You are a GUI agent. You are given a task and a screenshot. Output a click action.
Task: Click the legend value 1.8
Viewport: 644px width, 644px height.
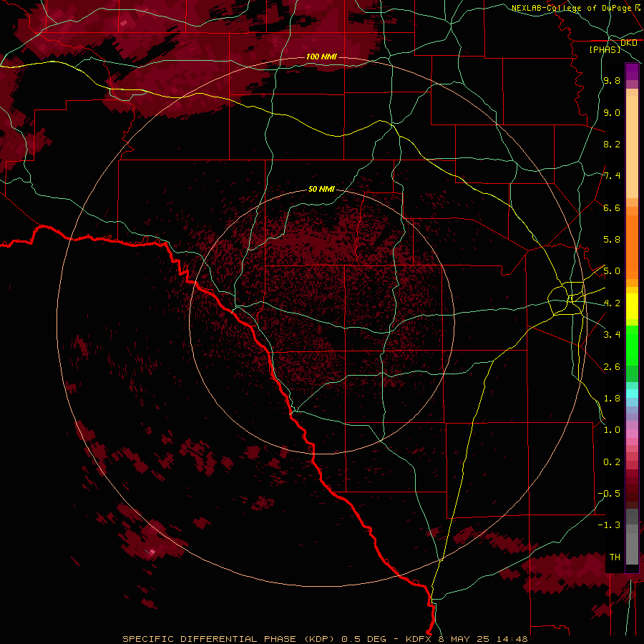click(x=612, y=399)
